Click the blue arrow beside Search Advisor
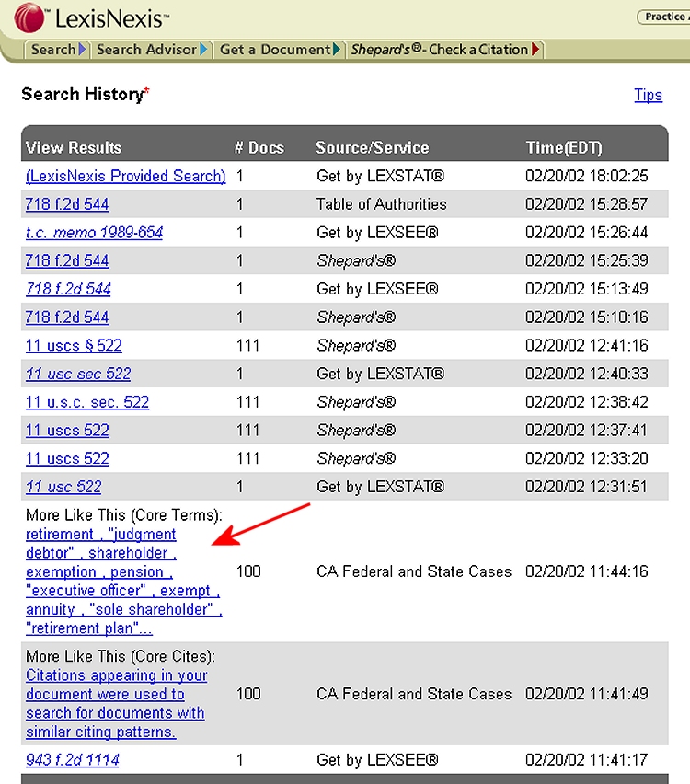 point(203,50)
